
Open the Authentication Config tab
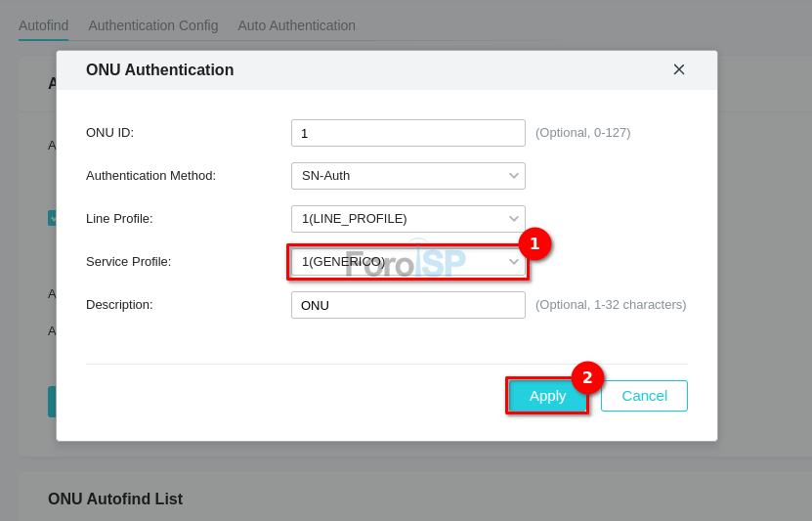tap(153, 25)
